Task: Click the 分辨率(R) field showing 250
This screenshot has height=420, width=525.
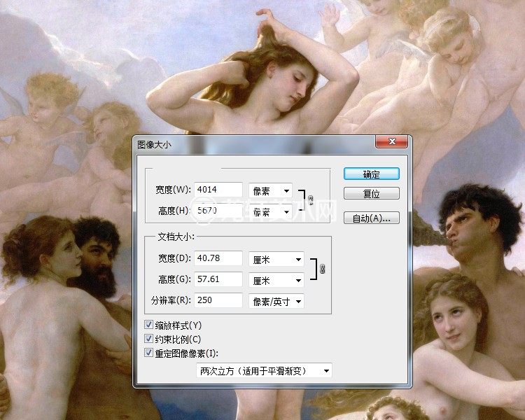Action: click(218, 300)
